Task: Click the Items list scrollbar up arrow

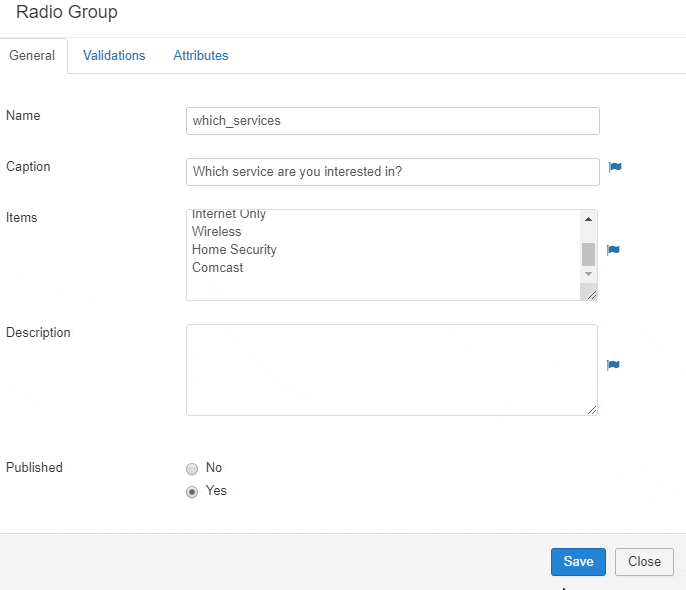Action: pos(588,219)
